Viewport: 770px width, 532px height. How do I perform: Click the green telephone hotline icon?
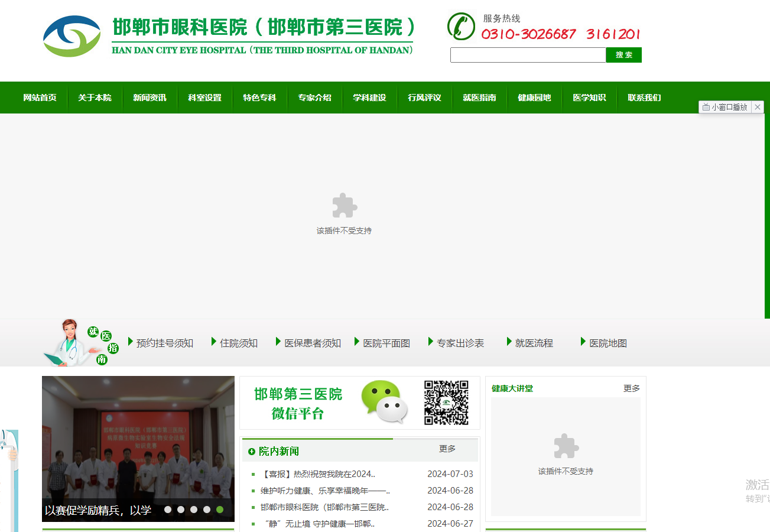pos(461,27)
